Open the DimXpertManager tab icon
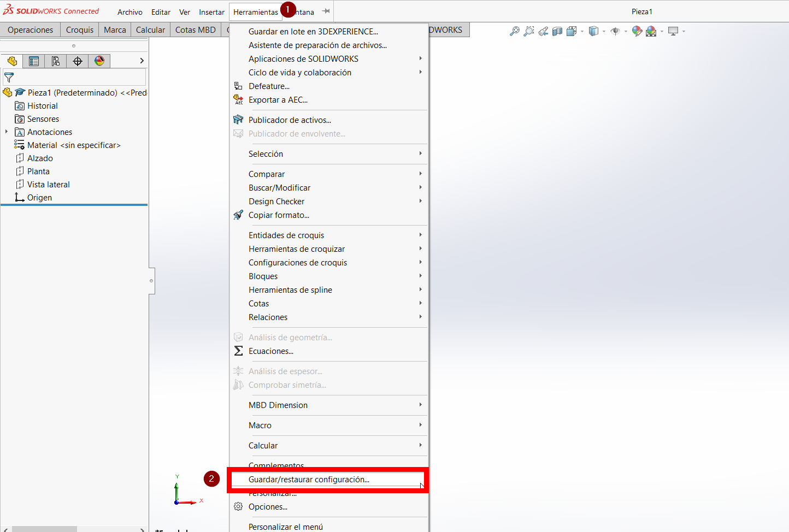Screen dimensions: 789x532 (x=78, y=61)
